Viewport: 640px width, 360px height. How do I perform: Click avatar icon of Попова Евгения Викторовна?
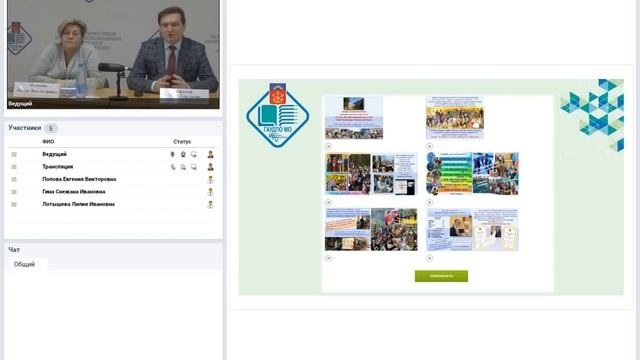point(211,179)
